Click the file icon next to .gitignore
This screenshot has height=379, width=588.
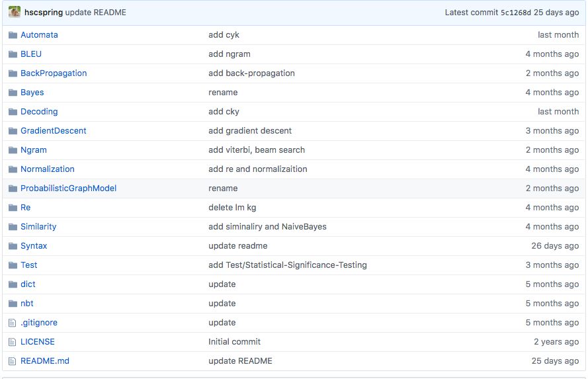pos(13,323)
